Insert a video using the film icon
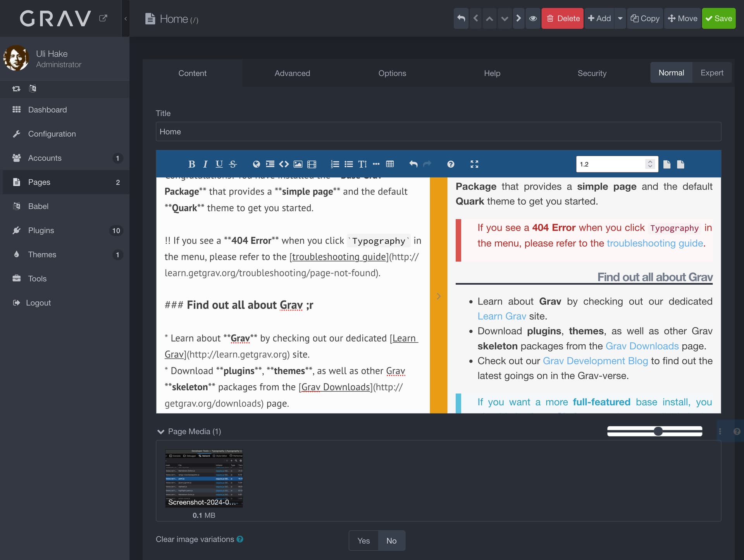744x560 pixels. [x=312, y=164]
